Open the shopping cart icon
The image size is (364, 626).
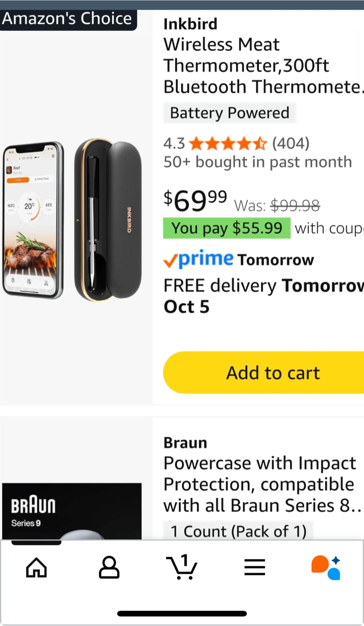[x=182, y=567]
